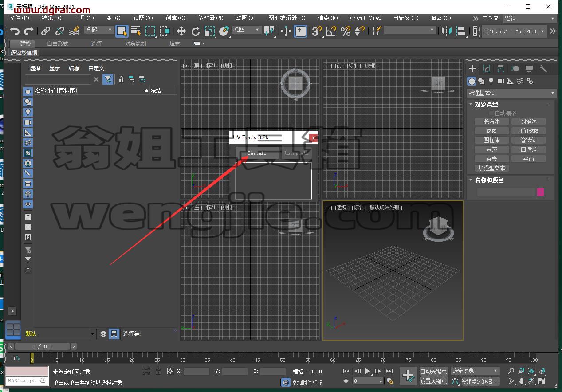The image size is (562, 392).
Task: Click the 自动关键点 auto key button
Action: click(434, 371)
